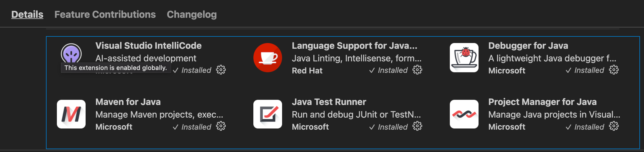The height and width of the screenshot is (152, 644).
Task: Open Project Manager for Java extension title
Action: click(543, 102)
